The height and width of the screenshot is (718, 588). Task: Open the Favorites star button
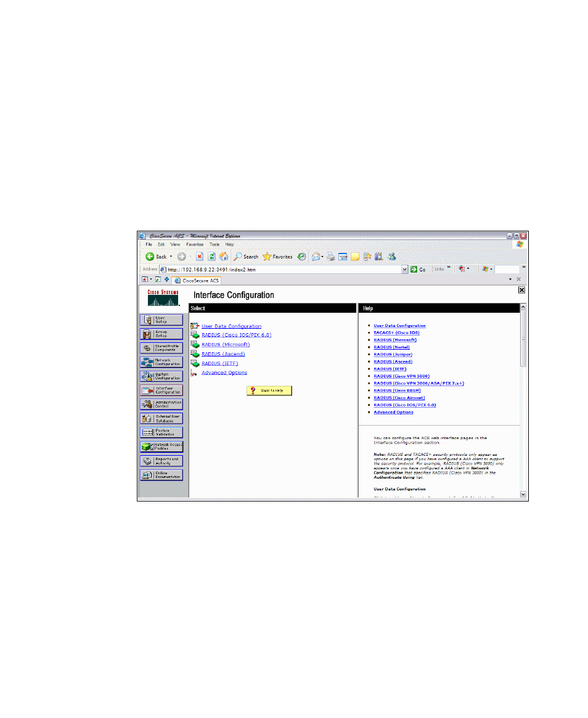277,257
